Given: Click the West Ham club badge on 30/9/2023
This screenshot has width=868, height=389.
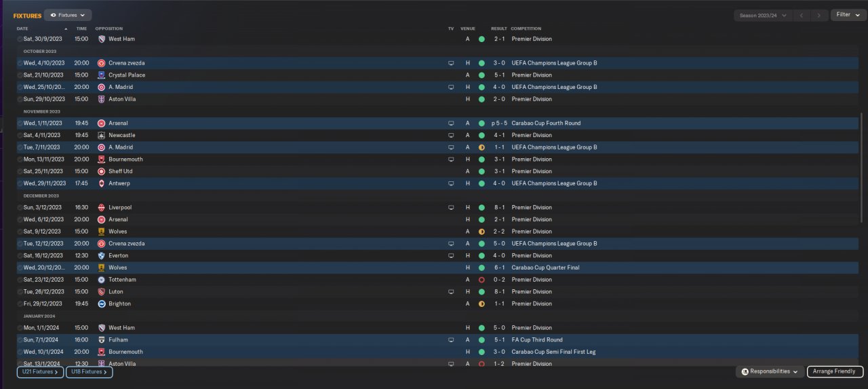Looking at the screenshot, I should [101, 39].
